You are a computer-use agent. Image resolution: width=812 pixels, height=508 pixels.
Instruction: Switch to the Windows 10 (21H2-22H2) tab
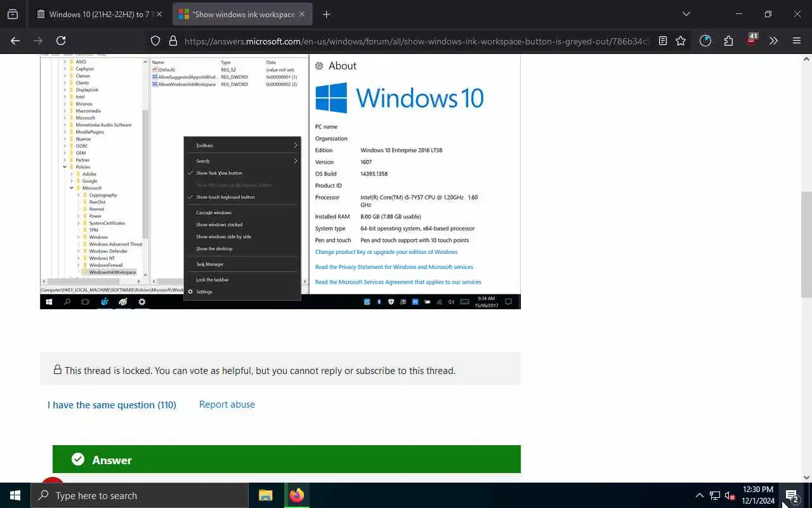pyautogui.click(x=95, y=14)
